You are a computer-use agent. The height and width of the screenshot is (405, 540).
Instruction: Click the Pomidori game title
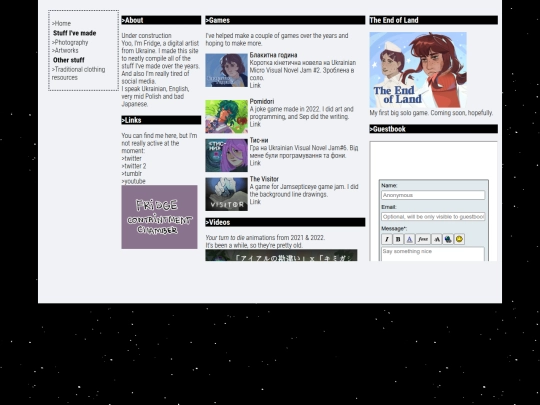click(x=262, y=101)
